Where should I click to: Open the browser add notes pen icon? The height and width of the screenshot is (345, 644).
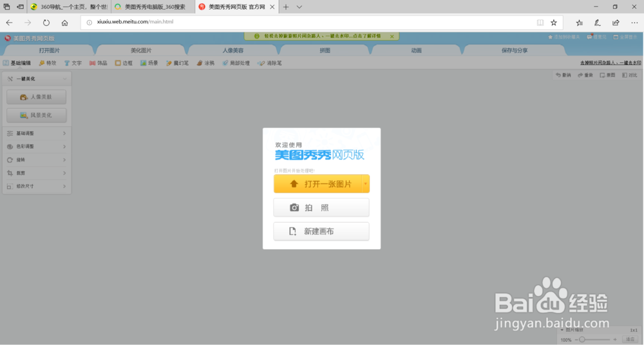click(597, 23)
